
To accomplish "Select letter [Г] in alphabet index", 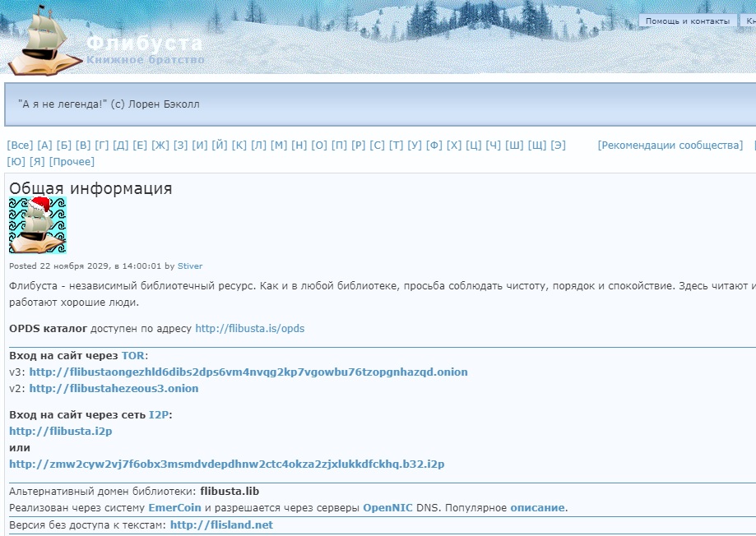I will pyautogui.click(x=102, y=145).
